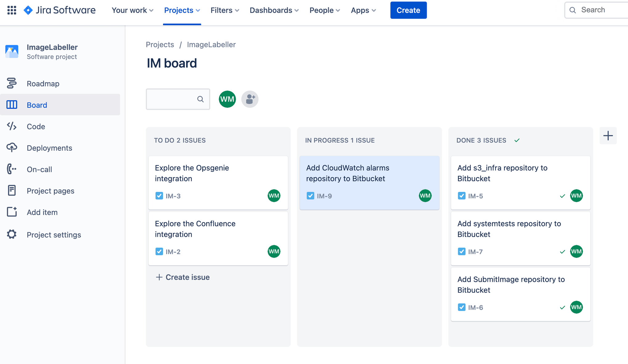The width and height of the screenshot is (628, 364).
Task: Click the Project settings gear icon
Action: 11,234
